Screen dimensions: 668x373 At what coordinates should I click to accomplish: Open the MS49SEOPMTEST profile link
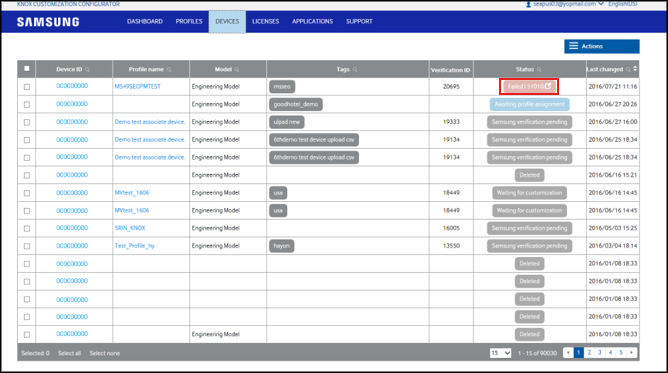point(138,86)
